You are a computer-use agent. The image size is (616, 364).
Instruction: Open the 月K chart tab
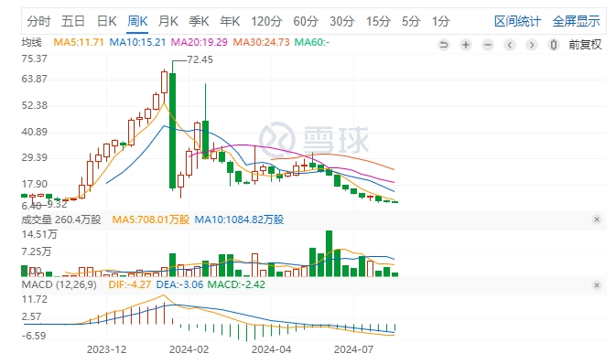[x=168, y=21]
